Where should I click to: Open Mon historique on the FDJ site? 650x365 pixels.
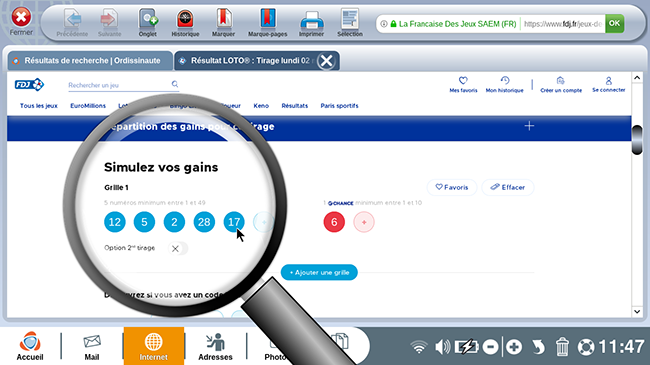pyautogui.click(x=504, y=84)
